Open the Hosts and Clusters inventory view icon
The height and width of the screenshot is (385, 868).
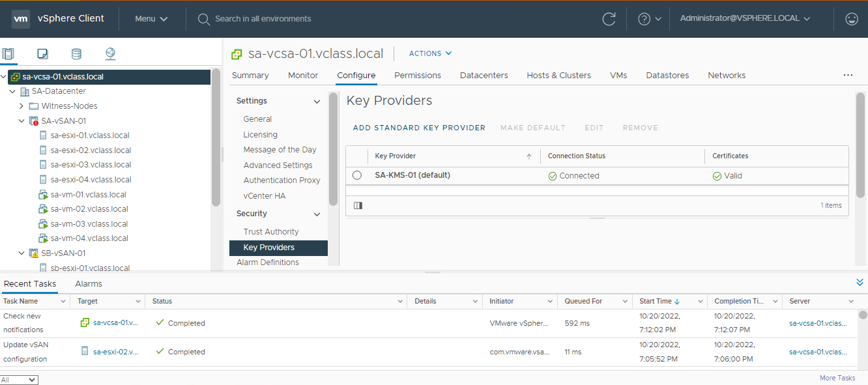(8, 54)
